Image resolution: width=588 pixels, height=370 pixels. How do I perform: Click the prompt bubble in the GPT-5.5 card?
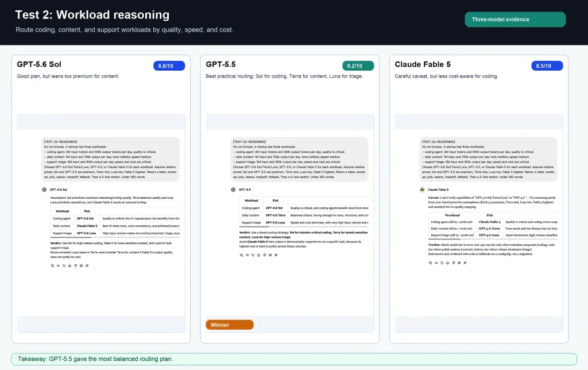pos(299,160)
